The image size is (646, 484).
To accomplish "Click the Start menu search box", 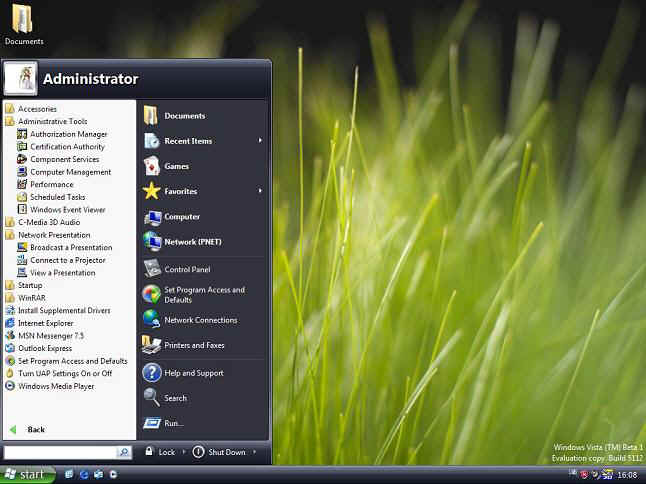I will [60, 452].
